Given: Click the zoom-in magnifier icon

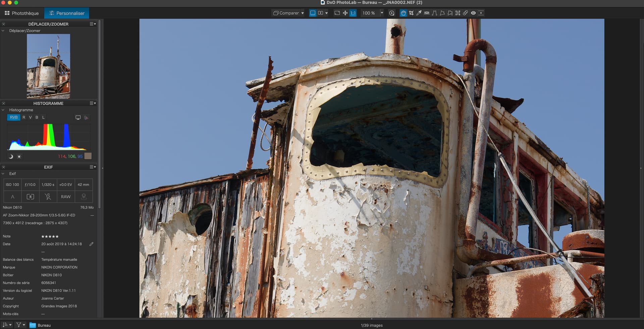Looking at the screenshot, I should (x=391, y=13).
